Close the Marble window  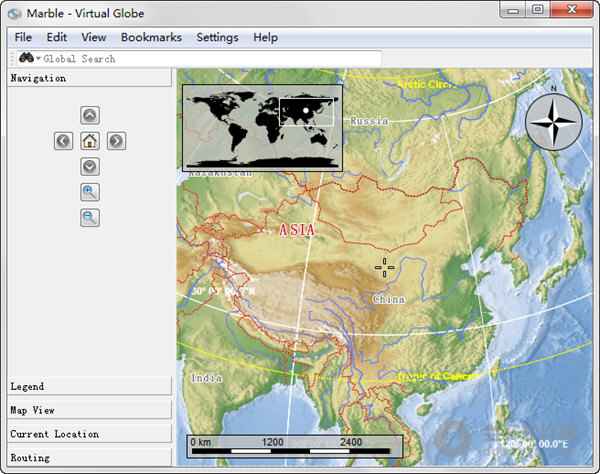coord(572,10)
